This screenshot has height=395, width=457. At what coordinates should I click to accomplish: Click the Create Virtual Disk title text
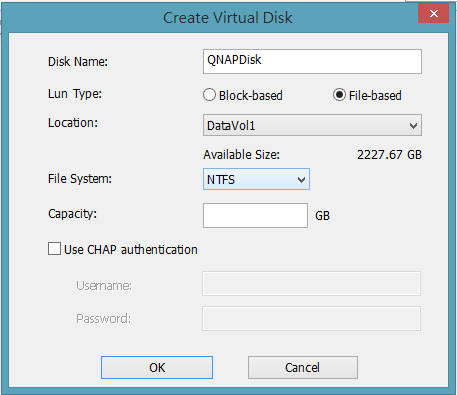[228, 18]
